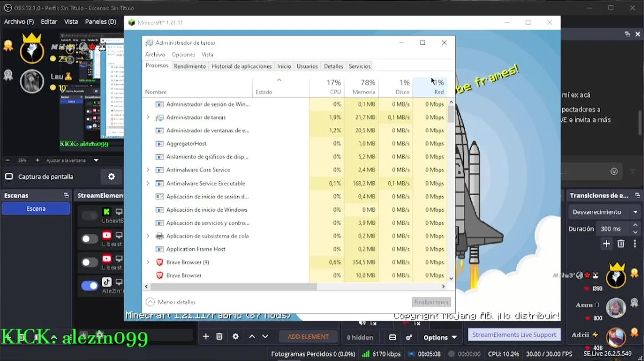Switch to the Historial de aplicaciones tab

[x=241, y=66]
